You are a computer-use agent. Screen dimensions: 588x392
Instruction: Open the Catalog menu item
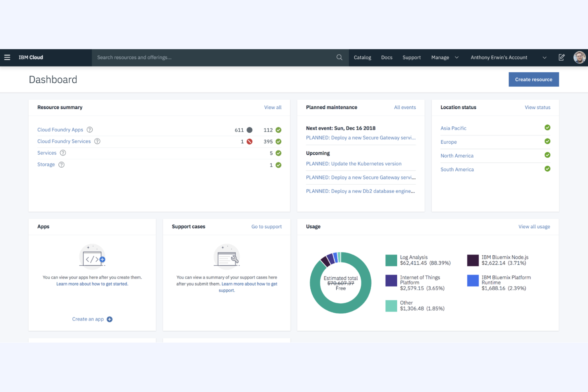(362, 57)
